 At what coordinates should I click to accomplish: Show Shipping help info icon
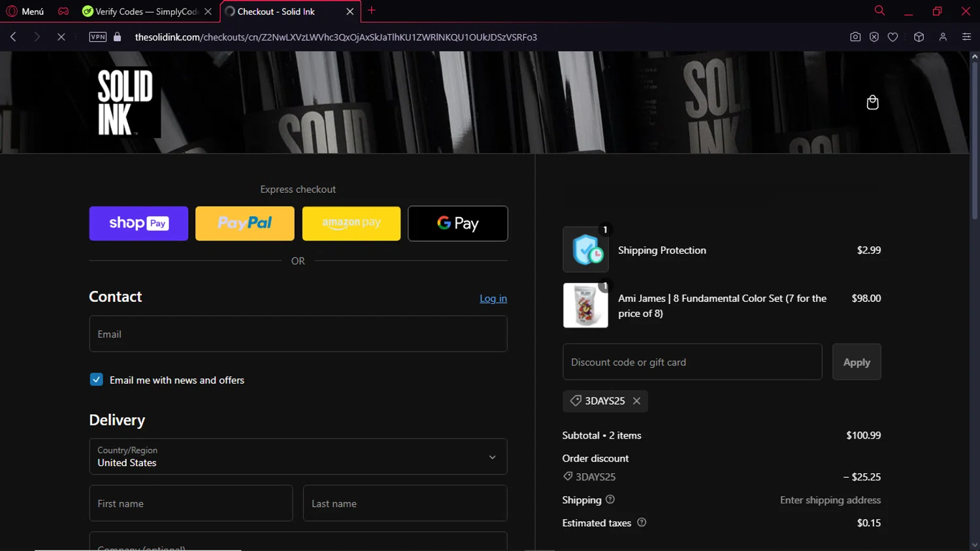[x=610, y=499]
